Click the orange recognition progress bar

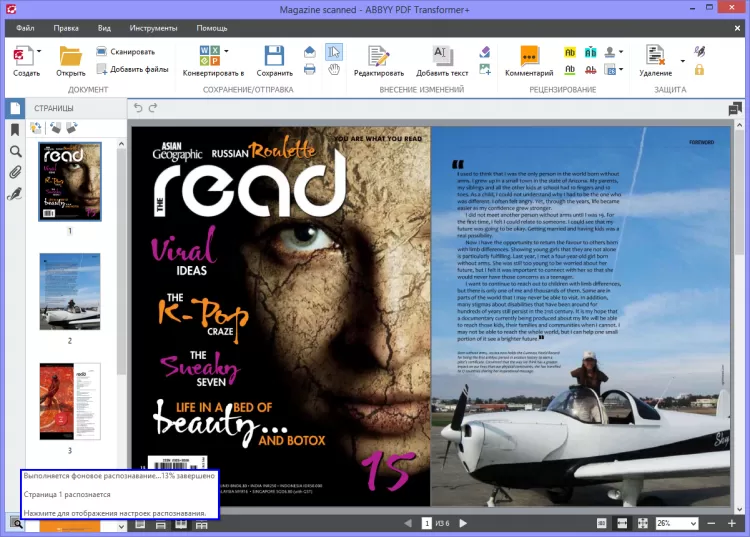pos(70,526)
